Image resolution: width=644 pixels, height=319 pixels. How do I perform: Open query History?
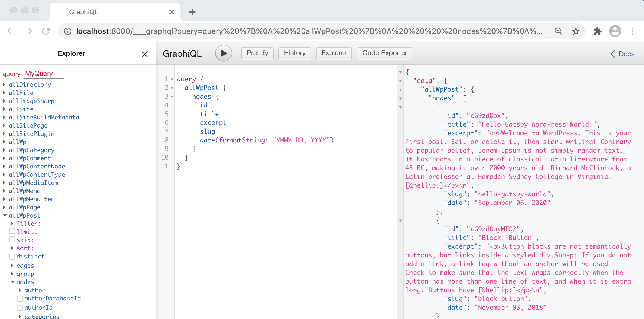(295, 53)
